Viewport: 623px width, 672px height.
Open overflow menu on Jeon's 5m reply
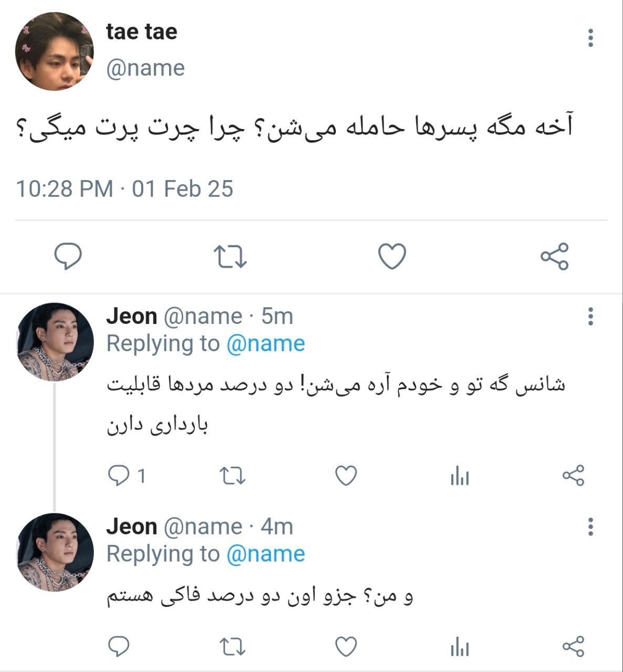click(x=590, y=316)
